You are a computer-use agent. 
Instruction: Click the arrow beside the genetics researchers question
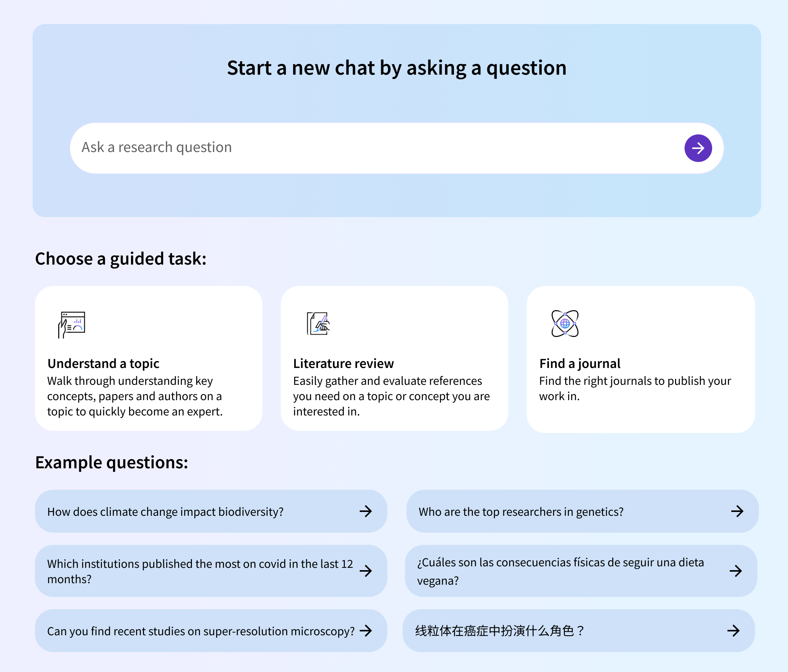[737, 511]
